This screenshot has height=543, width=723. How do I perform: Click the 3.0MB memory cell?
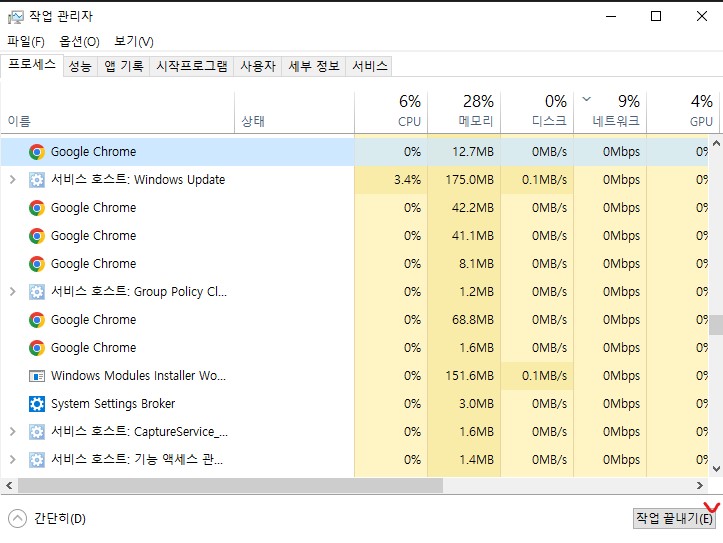click(464, 404)
